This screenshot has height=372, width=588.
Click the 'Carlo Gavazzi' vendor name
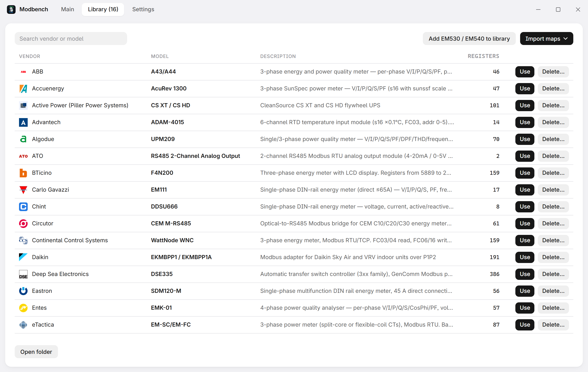51,189
